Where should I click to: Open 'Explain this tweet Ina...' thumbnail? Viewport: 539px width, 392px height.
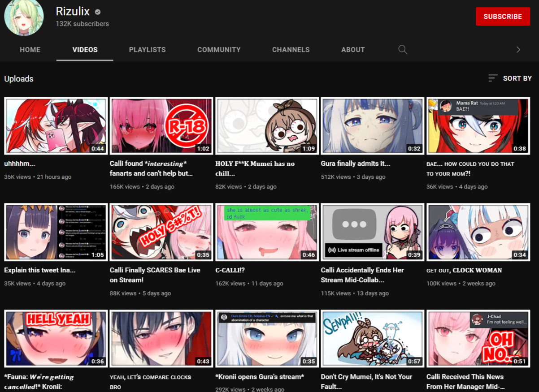click(x=56, y=232)
